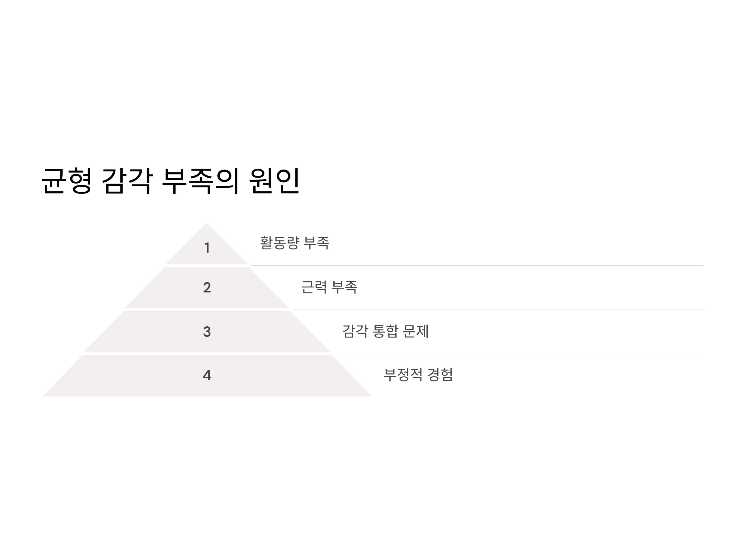Select the word 활동량 in the first label
Viewport: 747px width, 560px height.
pyautogui.click(x=279, y=243)
